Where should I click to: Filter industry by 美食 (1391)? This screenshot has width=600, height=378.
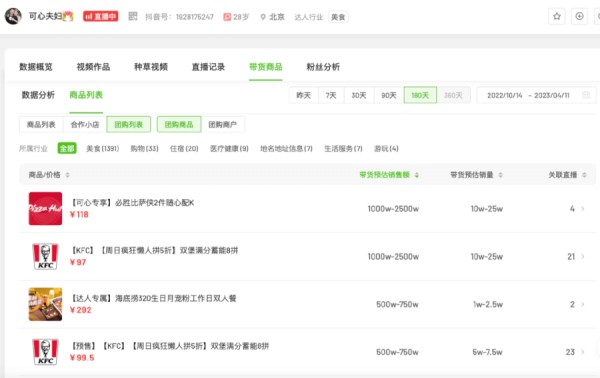click(x=103, y=148)
